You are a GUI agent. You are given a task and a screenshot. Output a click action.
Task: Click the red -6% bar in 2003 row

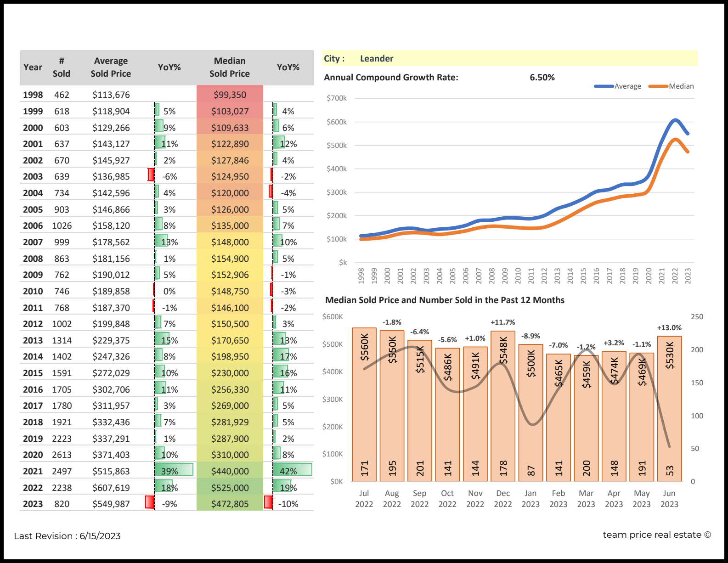tap(151, 175)
